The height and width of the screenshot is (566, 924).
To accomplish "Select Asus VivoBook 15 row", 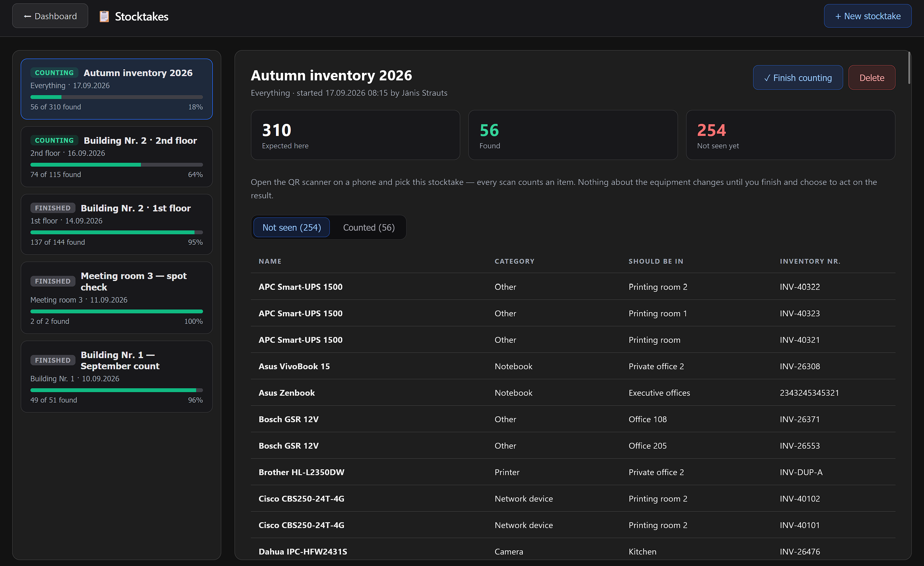I will tap(573, 366).
